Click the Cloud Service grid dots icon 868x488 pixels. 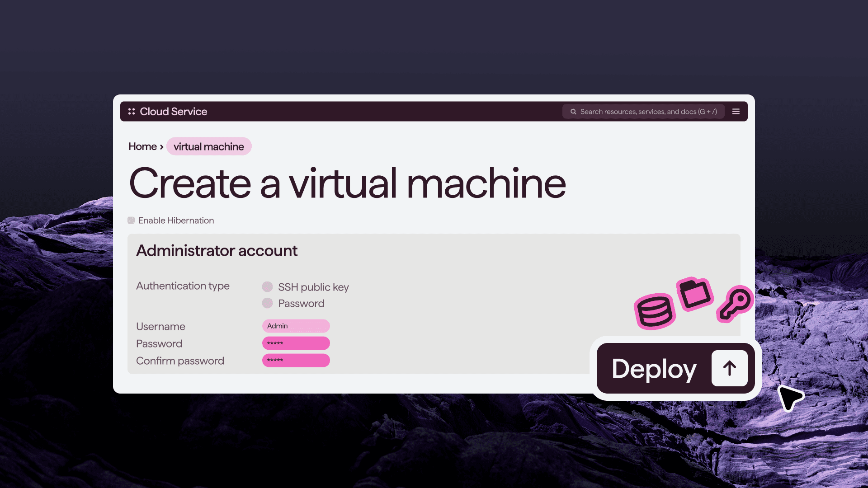click(132, 112)
